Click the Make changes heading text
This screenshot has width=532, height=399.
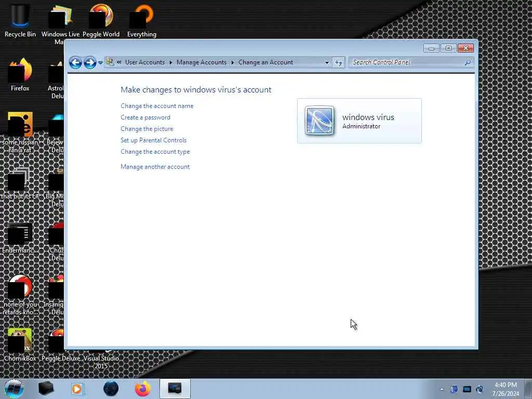click(196, 90)
